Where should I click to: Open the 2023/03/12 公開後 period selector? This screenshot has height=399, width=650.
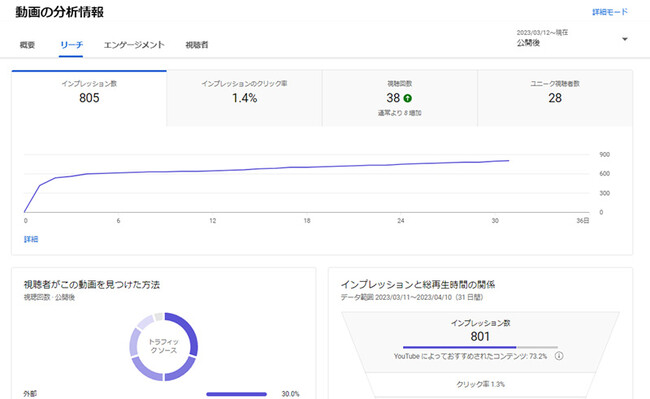coord(572,38)
